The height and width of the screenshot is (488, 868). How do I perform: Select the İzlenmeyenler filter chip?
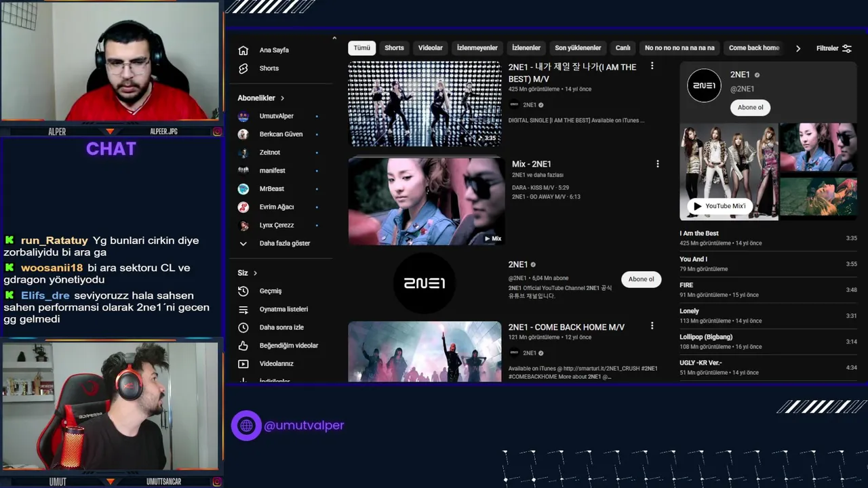(477, 48)
